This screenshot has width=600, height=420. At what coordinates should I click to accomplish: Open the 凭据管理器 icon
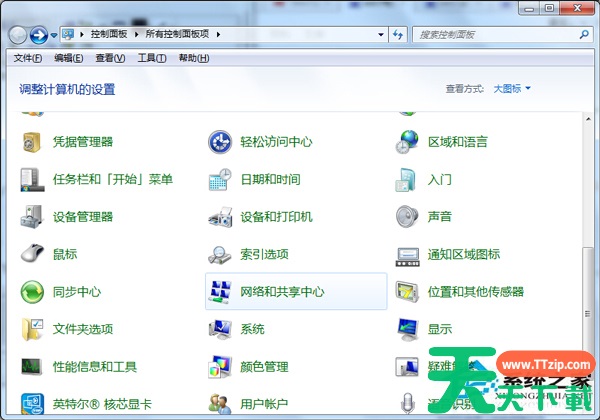[x=33, y=142]
